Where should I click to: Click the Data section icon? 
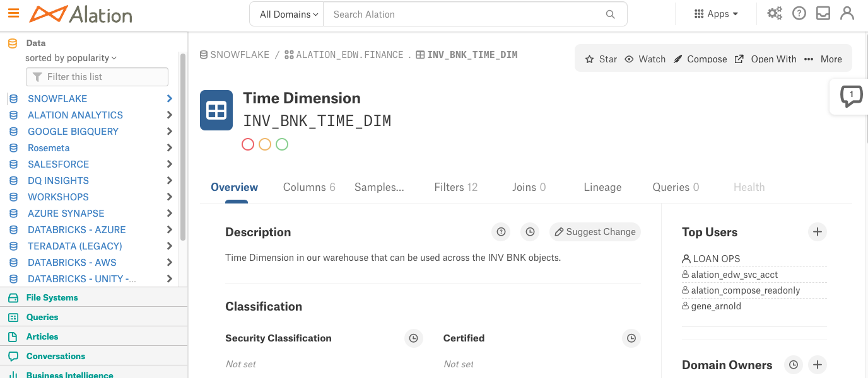(x=13, y=43)
